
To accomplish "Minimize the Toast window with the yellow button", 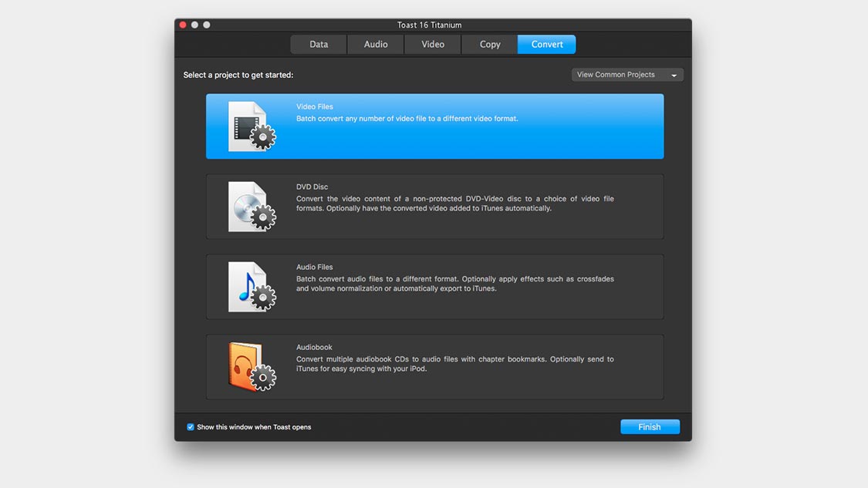I will click(x=195, y=25).
